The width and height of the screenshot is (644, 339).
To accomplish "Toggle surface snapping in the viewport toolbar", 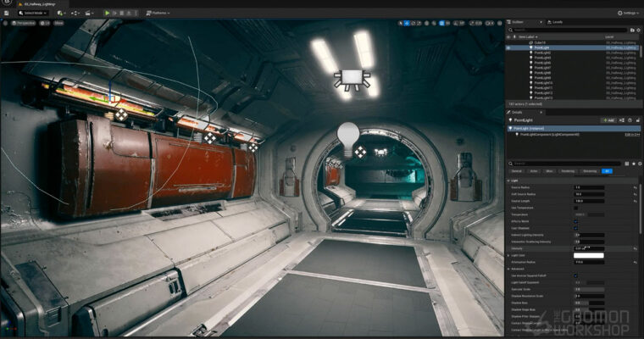I will pyautogui.click(x=434, y=24).
